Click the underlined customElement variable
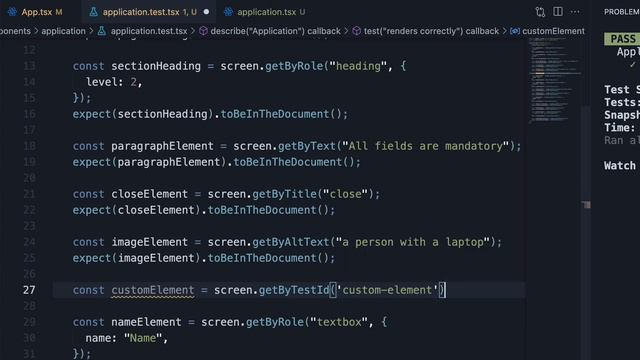The height and width of the screenshot is (360, 640). tap(153, 290)
